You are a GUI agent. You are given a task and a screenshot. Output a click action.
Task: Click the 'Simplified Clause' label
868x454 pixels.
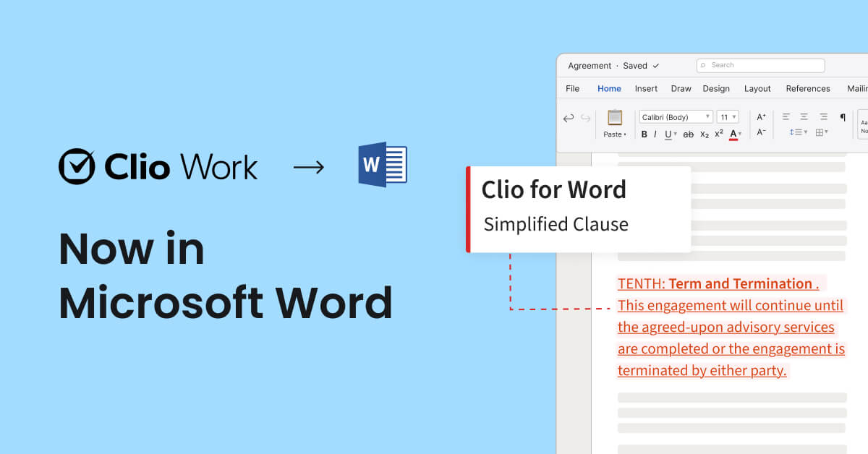[x=556, y=224]
